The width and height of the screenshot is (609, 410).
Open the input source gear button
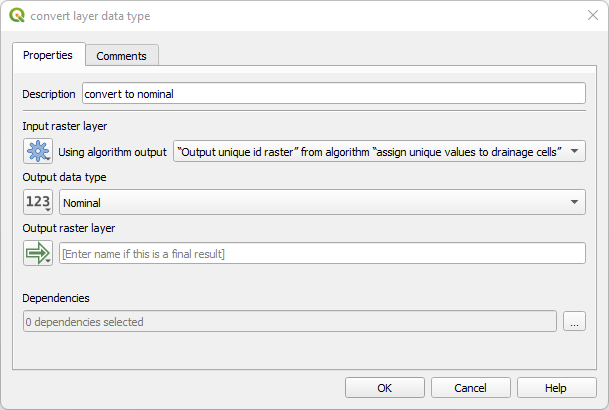pyautogui.click(x=38, y=151)
